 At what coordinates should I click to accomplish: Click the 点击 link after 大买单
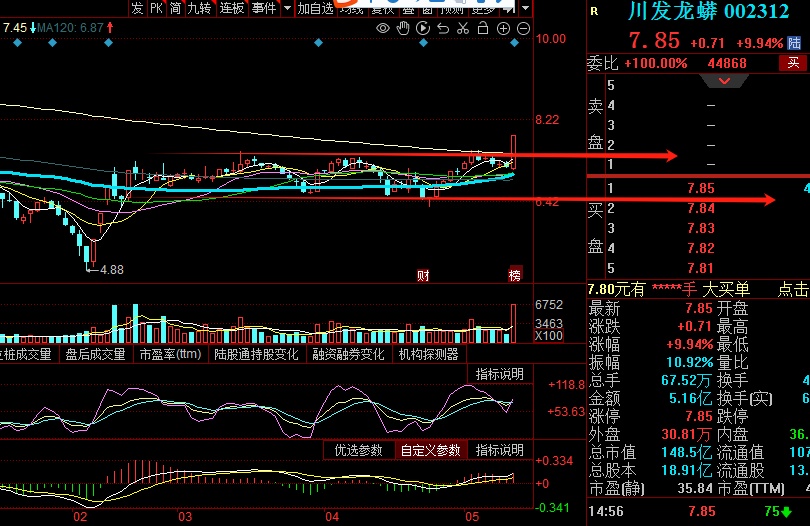coord(793,289)
